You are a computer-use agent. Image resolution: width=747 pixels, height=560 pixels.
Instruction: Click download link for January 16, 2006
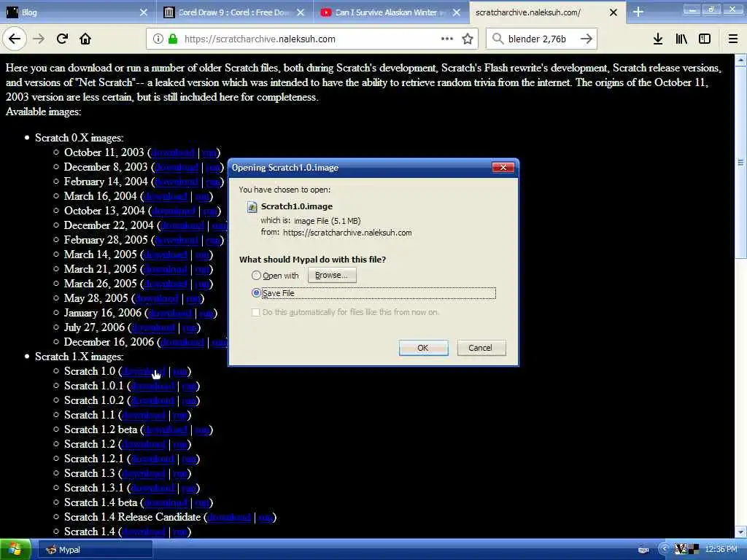tap(169, 314)
